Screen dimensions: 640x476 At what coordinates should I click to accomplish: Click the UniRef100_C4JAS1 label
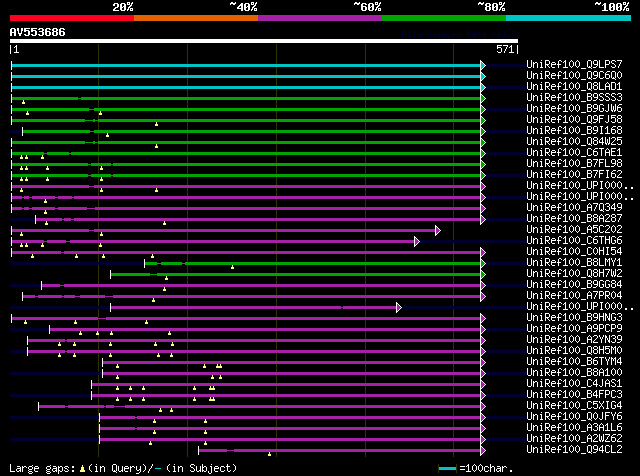pos(574,384)
